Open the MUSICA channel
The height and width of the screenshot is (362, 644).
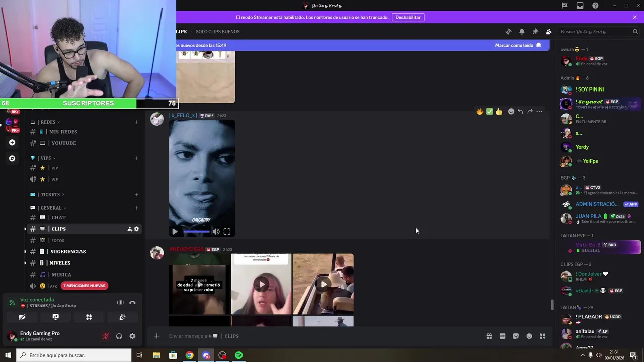84,275
